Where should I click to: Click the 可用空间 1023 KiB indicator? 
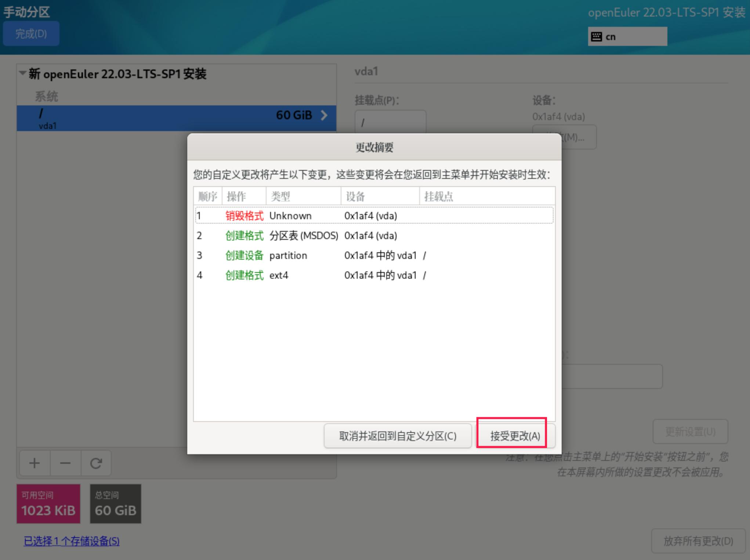(48, 504)
